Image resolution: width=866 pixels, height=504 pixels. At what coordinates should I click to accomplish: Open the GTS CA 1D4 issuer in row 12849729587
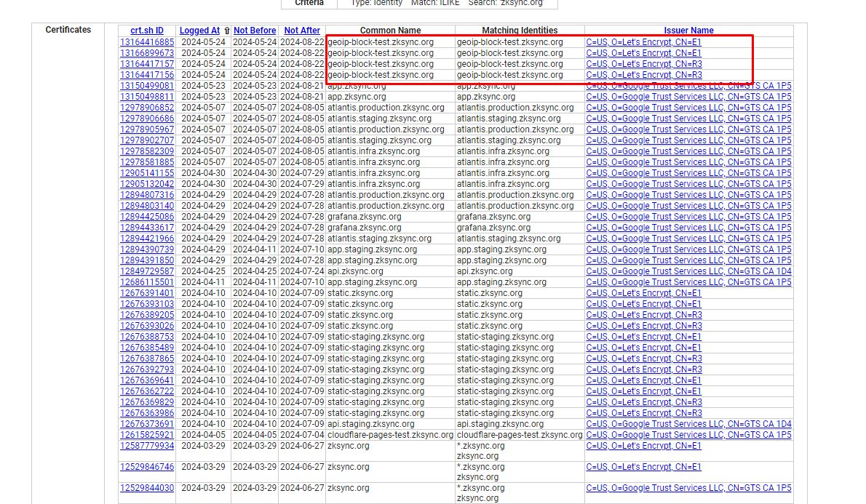[x=688, y=271]
